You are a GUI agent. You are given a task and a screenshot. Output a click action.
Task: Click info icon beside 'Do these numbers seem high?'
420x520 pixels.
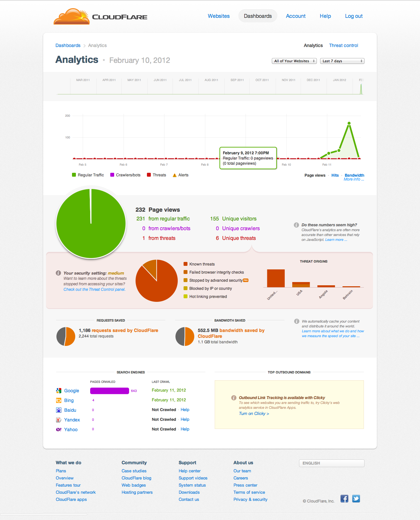[x=296, y=225]
